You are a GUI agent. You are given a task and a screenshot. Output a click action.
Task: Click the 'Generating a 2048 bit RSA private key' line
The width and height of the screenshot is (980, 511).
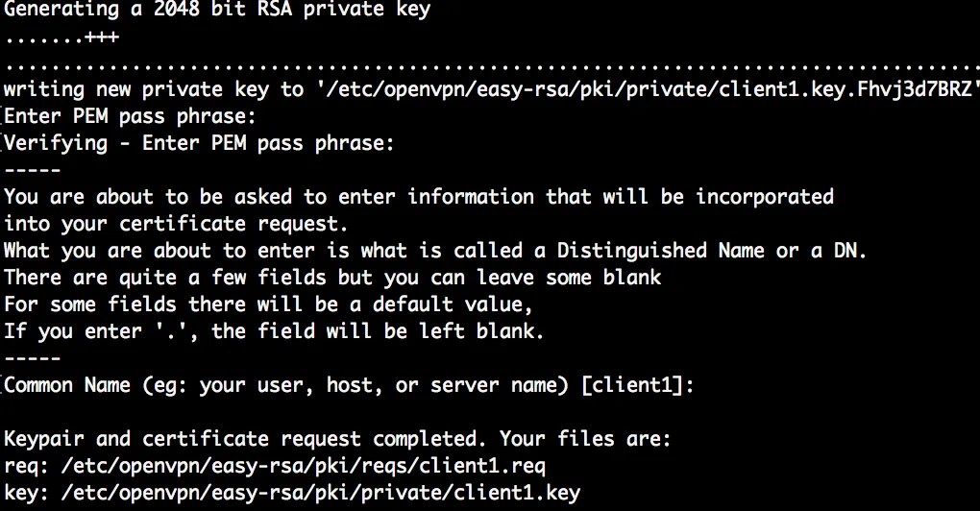point(217,12)
